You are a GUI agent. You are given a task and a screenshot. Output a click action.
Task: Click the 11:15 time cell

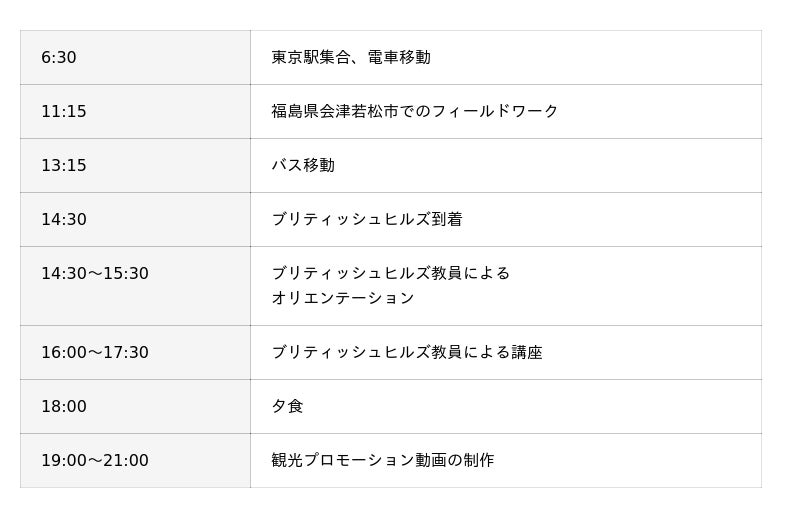click(64, 112)
